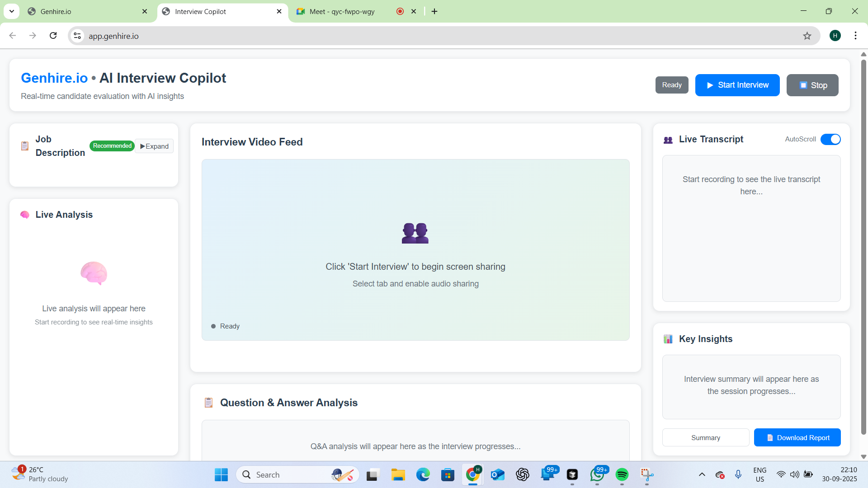Click the Summary button in Key Insights
The width and height of the screenshot is (868, 488).
coord(705,437)
